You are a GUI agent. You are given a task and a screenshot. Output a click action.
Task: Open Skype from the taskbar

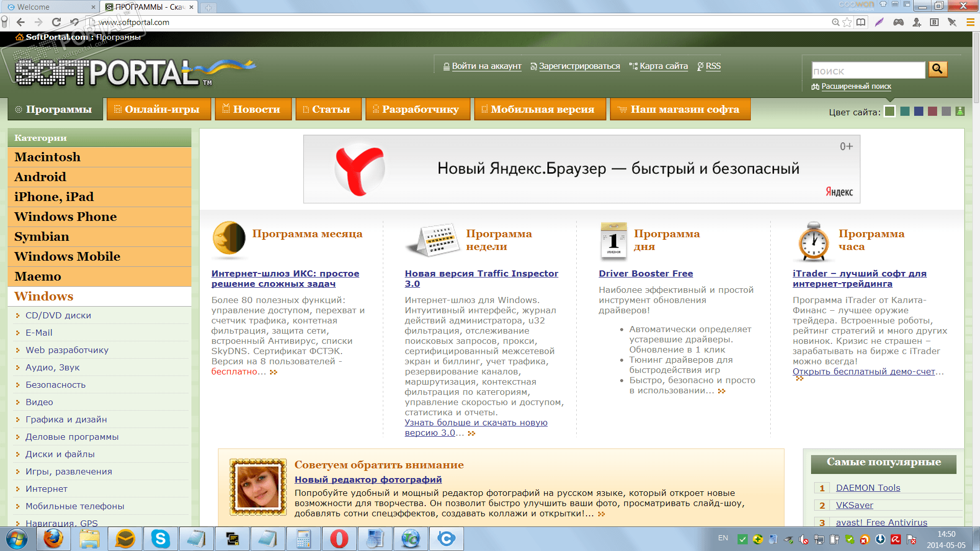coord(160,539)
